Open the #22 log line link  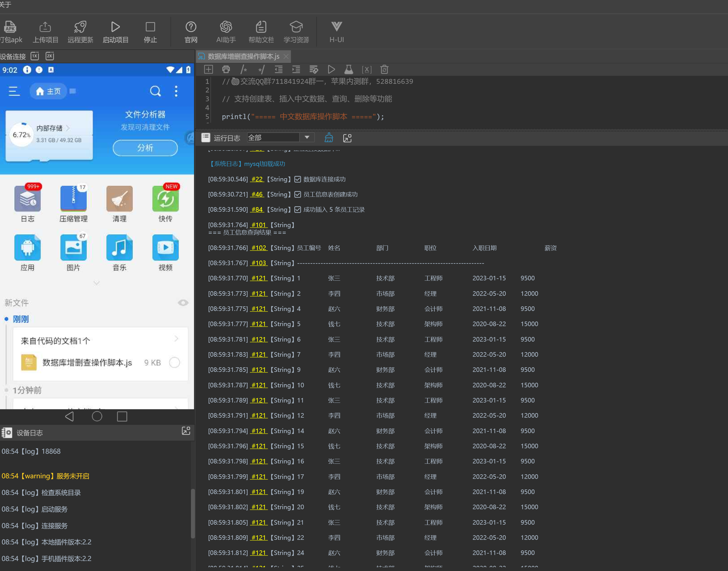click(x=257, y=179)
